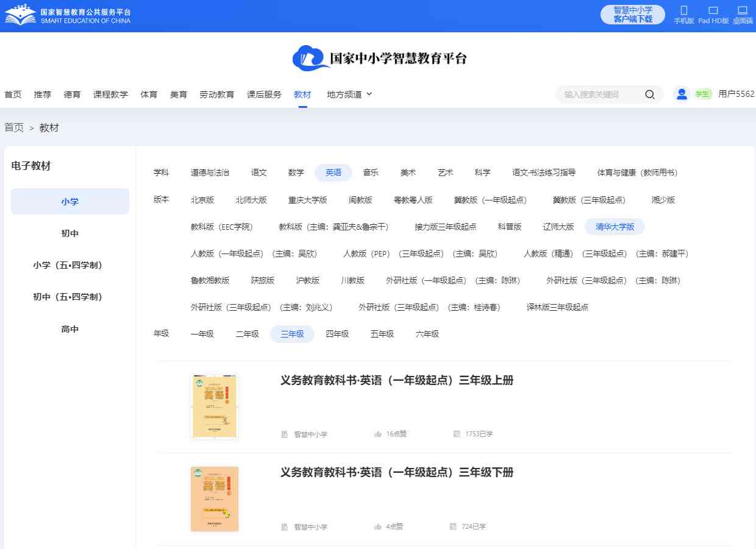Screen dimensions: 756x549
Task: Click source icon beside 智慧中小学 for 下册
Action: (285, 526)
